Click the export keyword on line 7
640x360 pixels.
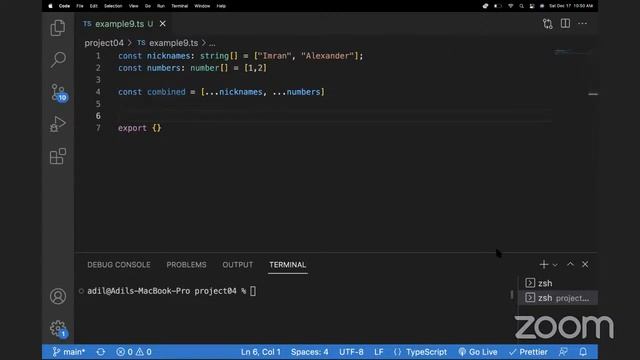coord(132,128)
